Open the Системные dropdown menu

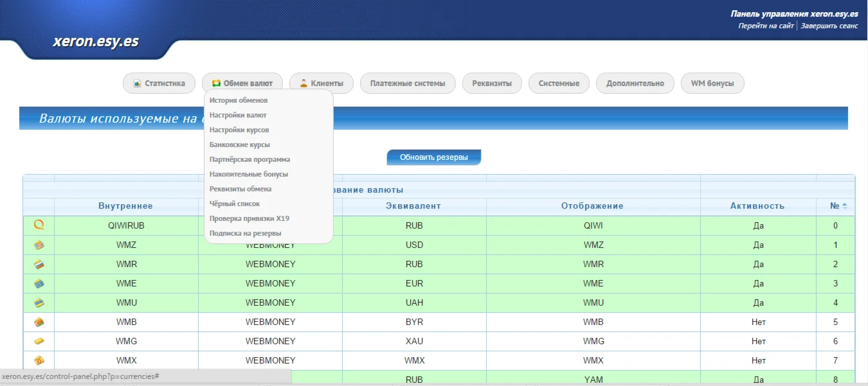[559, 83]
